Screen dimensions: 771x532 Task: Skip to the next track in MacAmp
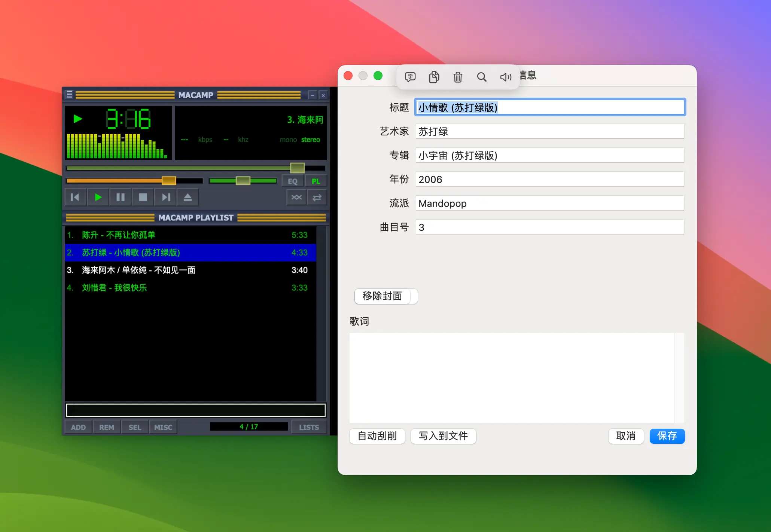pos(165,197)
